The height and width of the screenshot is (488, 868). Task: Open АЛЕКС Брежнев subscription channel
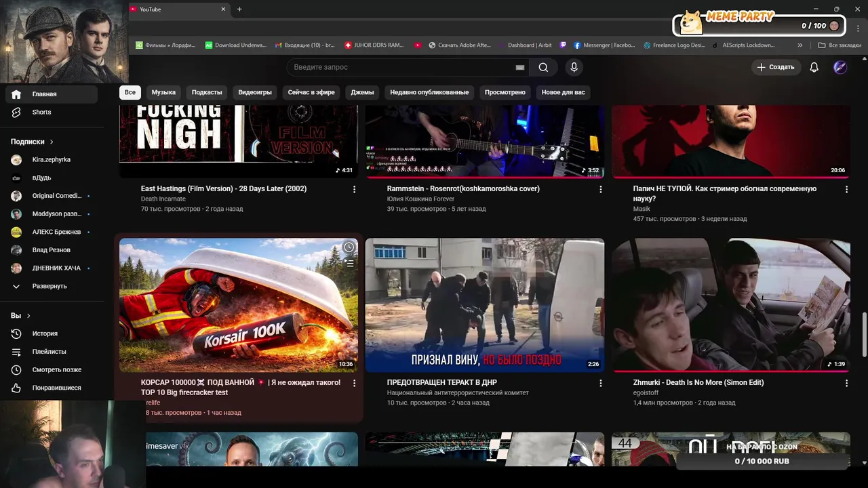[52, 232]
